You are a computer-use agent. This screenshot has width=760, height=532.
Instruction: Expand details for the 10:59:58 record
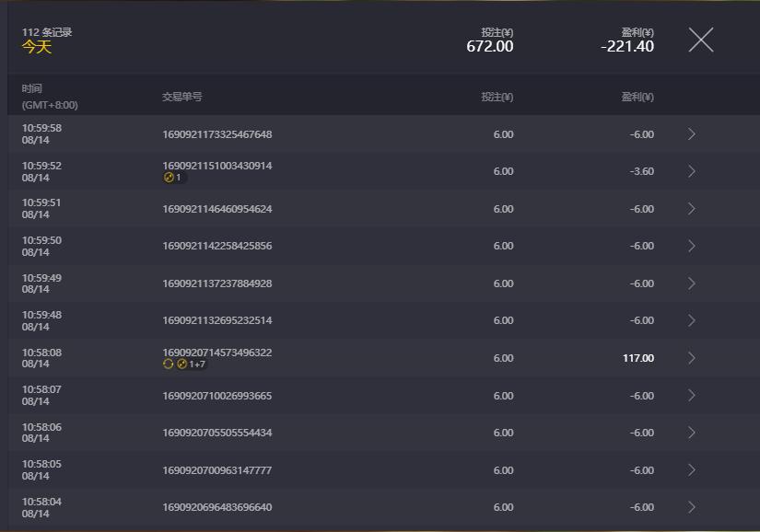692,134
